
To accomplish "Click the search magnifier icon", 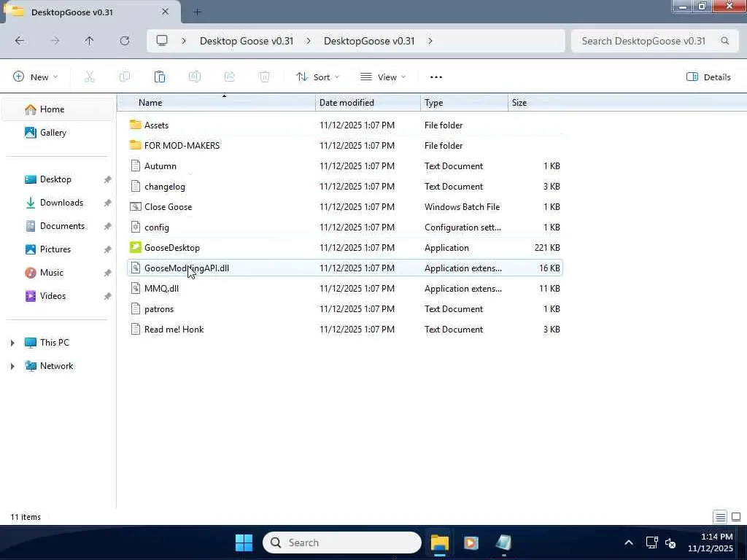I will pos(725,41).
